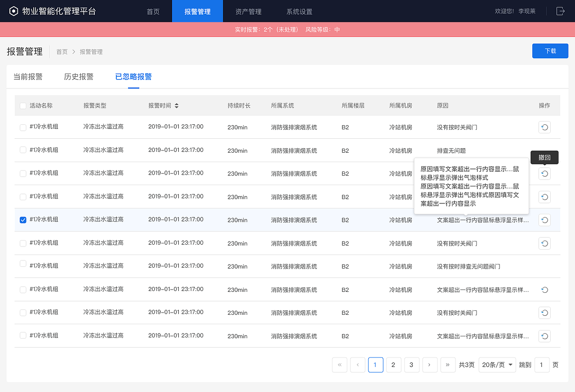575x392 pixels.
Task: Click the 撤回 icon on the last table row
Action: (544, 336)
